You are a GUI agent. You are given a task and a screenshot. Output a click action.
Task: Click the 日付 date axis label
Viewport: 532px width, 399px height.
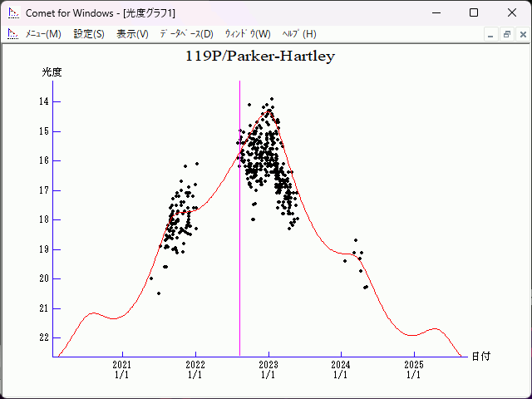click(x=480, y=356)
